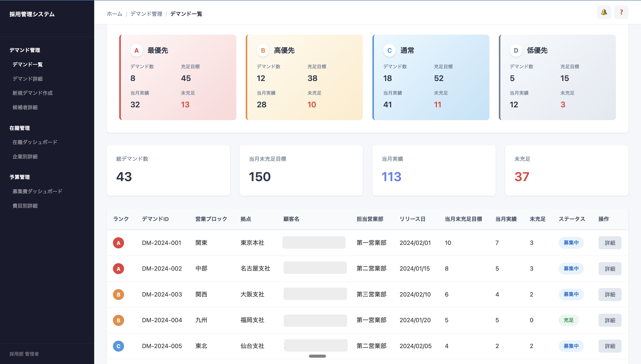Open 募集費ダッシュボード sidebar entry
Image resolution: width=641 pixels, height=364 pixels.
37,191
